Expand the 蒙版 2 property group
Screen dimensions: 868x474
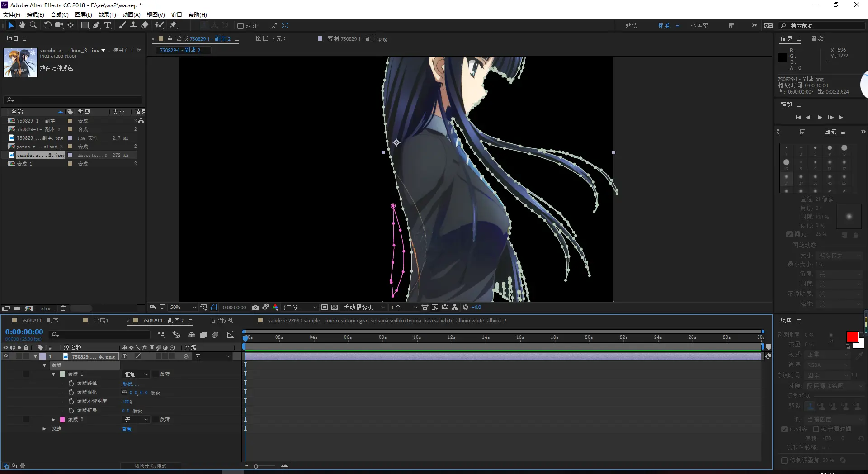53,420
